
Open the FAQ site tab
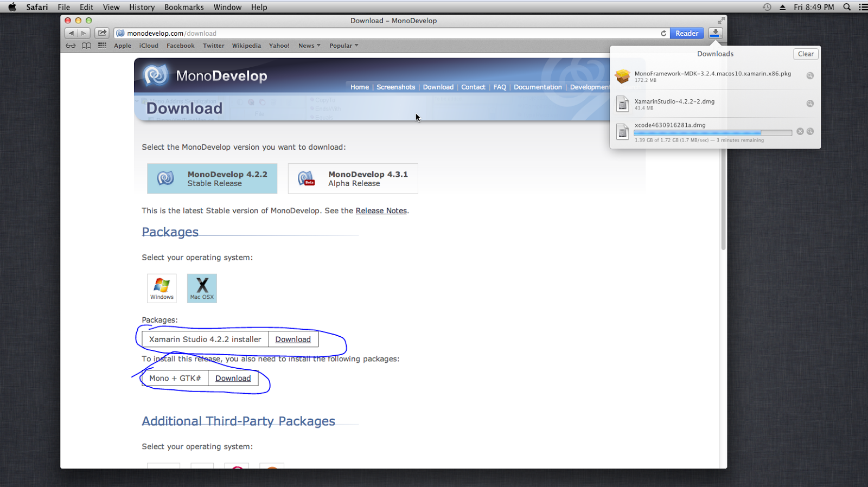pyautogui.click(x=500, y=87)
